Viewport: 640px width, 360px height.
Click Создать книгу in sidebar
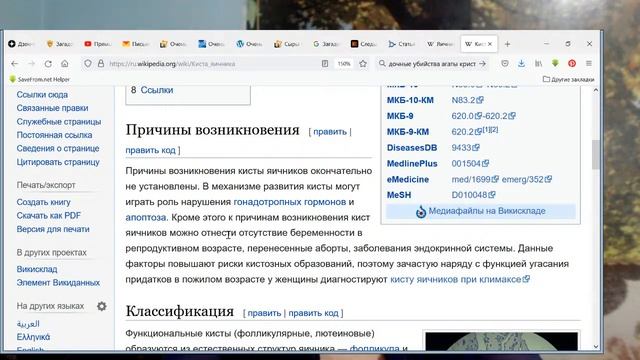(43, 202)
